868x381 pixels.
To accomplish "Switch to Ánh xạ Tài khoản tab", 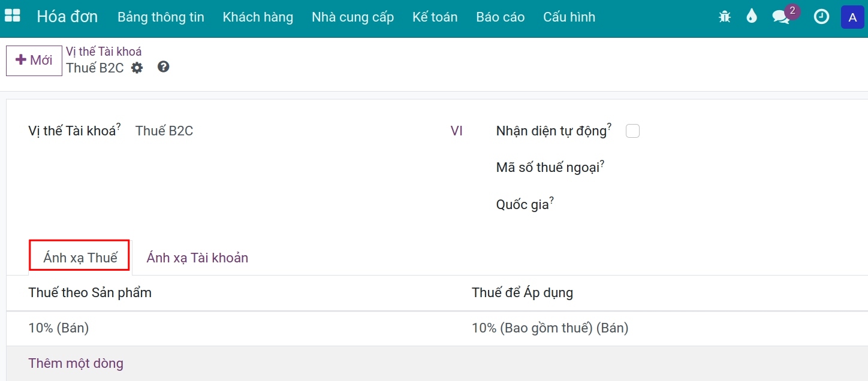I will point(197,258).
